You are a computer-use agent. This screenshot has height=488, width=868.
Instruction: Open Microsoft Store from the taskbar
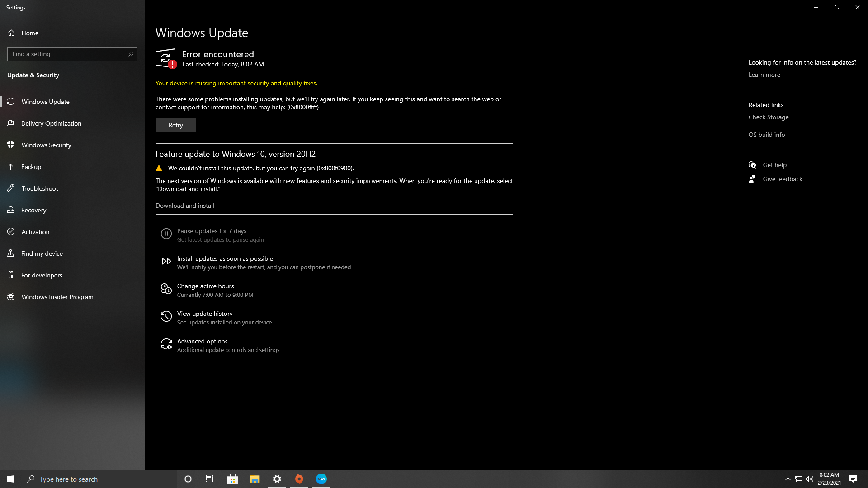233,479
